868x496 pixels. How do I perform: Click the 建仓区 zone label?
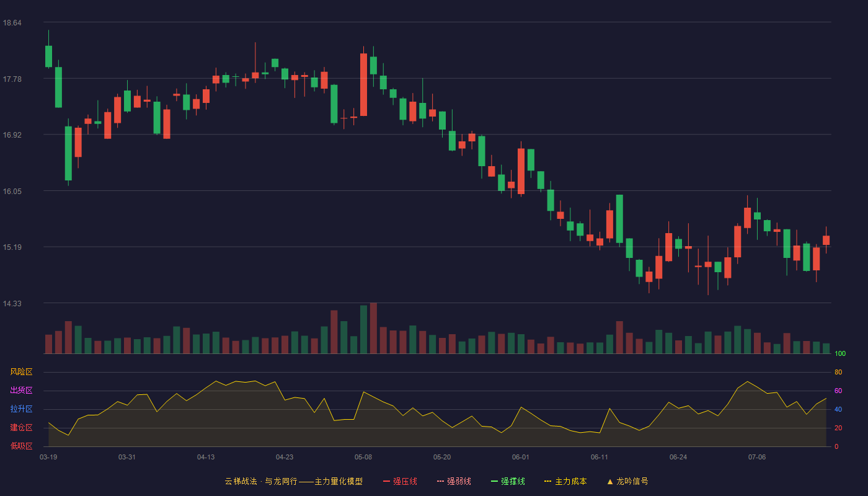(21, 428)
